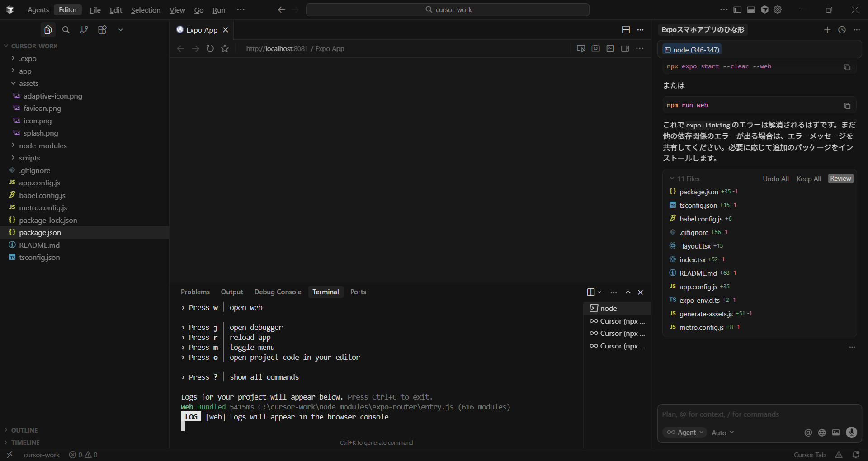Collapse the 11 Files change list
The image size is (868, 461).
click(x=672, y=179)
